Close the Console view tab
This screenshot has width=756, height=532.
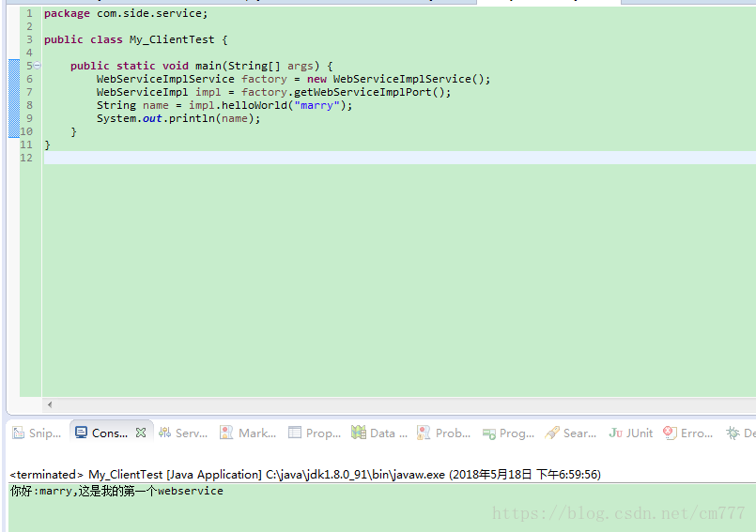click(x=141, y=433)
